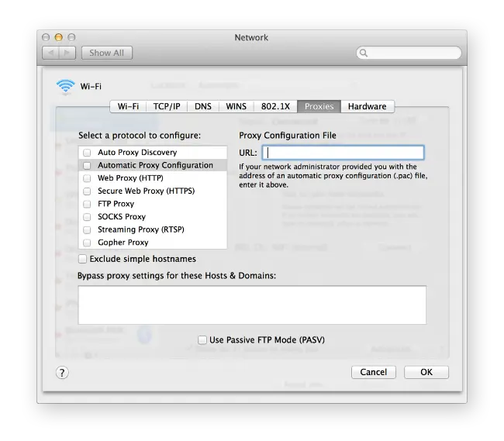Click the Show All button
Viewport: 504px width, 441px height.
pyautogui.click(x=106, y=53)
